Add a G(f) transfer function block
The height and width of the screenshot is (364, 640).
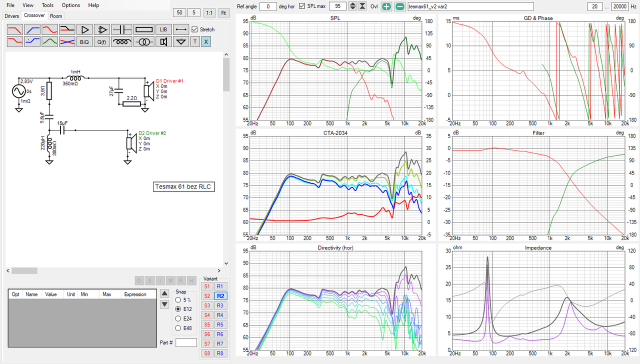(x=102, y=42)
